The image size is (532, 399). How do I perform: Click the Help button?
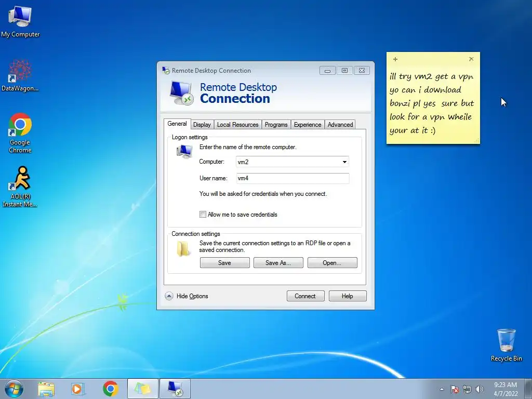point(348,296)
